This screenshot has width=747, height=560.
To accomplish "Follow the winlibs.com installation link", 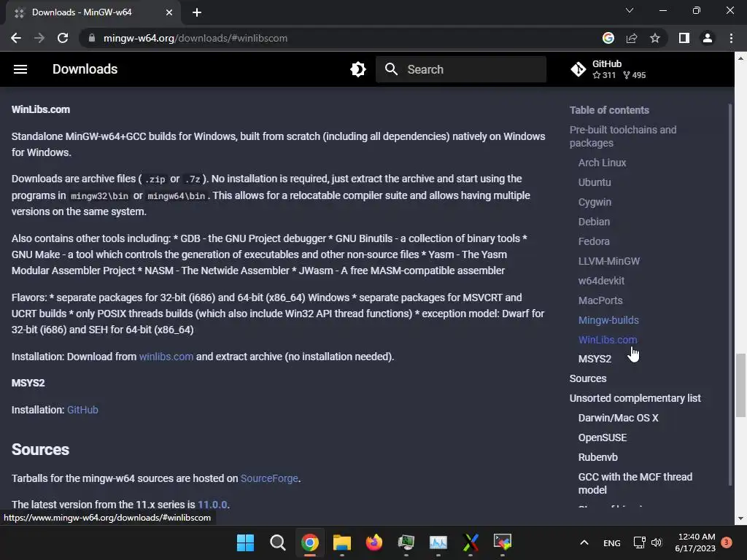I will [x=166, y=357].
